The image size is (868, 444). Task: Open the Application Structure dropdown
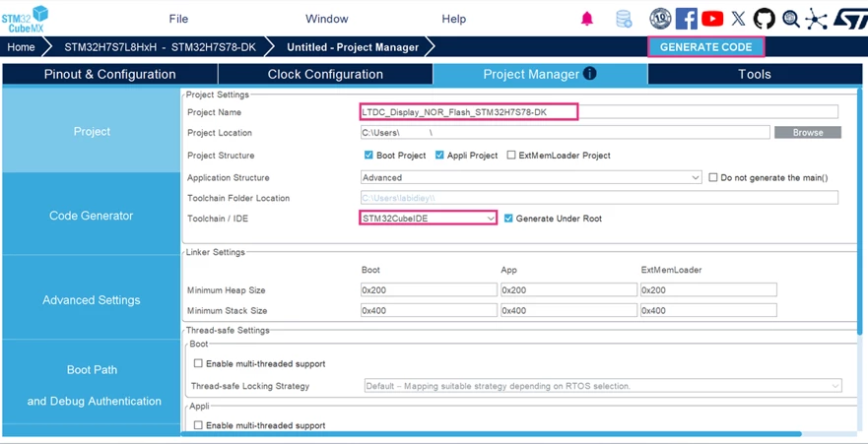(x=531, y=177)
